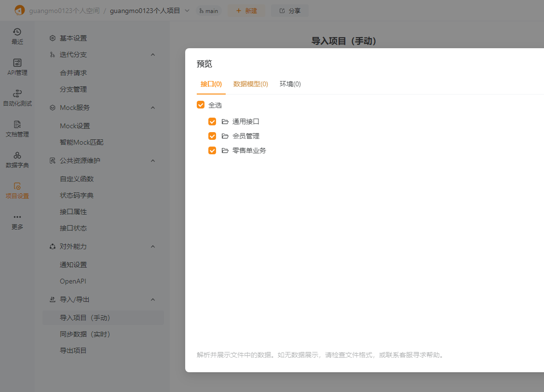Open the 更多 three-dots icon

coord(17,217)
